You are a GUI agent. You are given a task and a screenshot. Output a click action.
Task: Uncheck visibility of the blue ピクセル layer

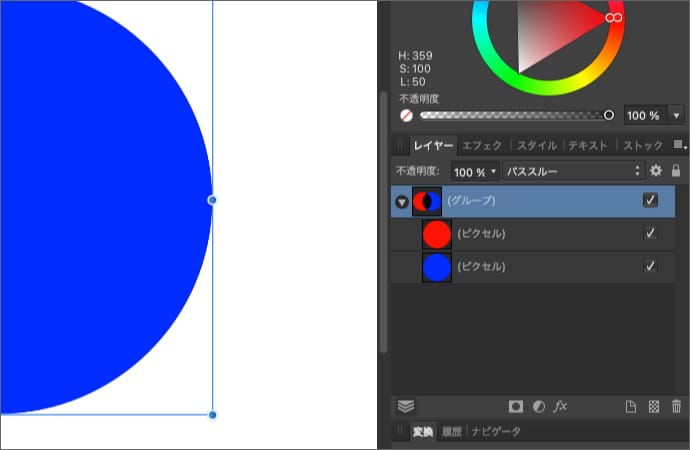coord(651,266)
